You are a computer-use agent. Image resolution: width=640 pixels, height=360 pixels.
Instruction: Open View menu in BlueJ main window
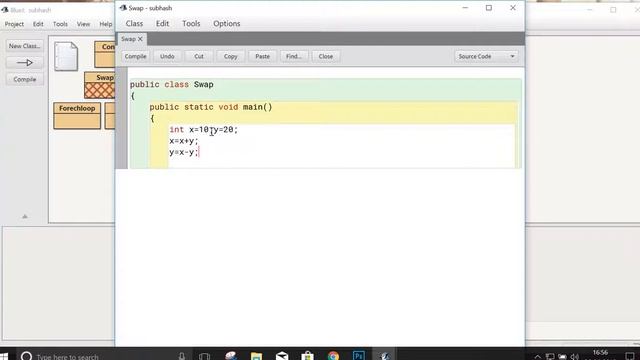[x=83, y=24]
